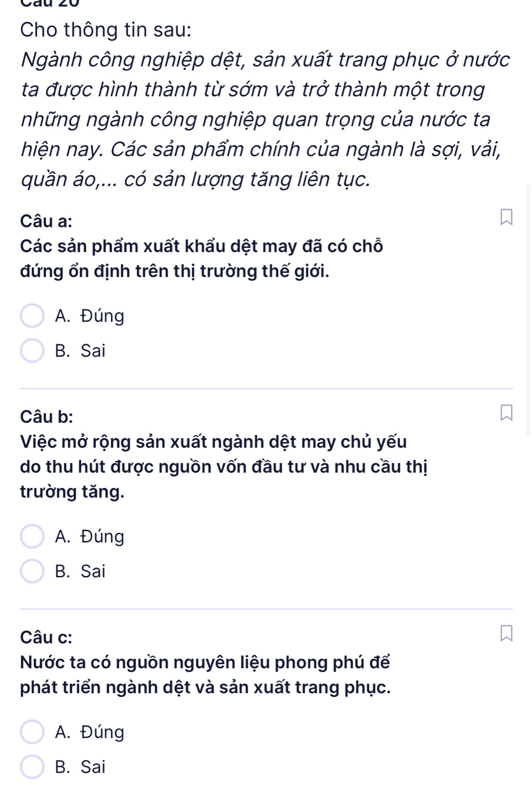Image resolution: width=532 pixels, height=788 pixels.
Task: Bookmark question Câu c
Action: (506, 633)
